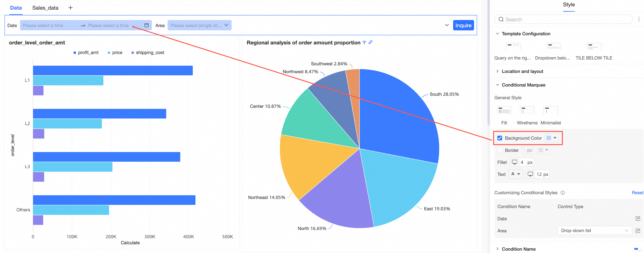
Task: Open the Background Color swatch picker
Action: 551,138
